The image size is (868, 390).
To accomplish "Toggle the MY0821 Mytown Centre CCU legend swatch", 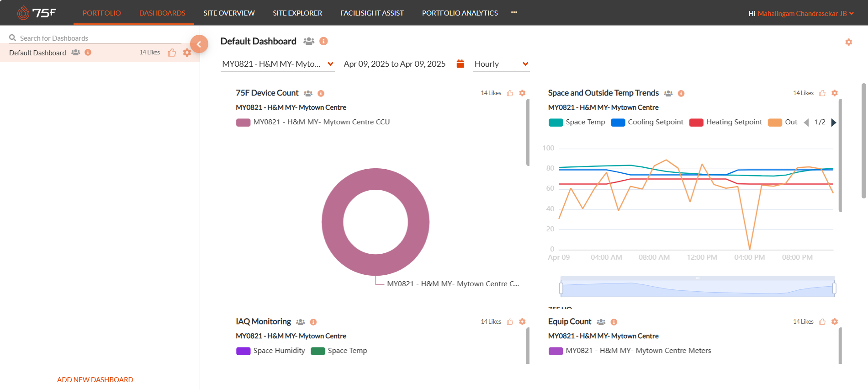I will point(243,122).
